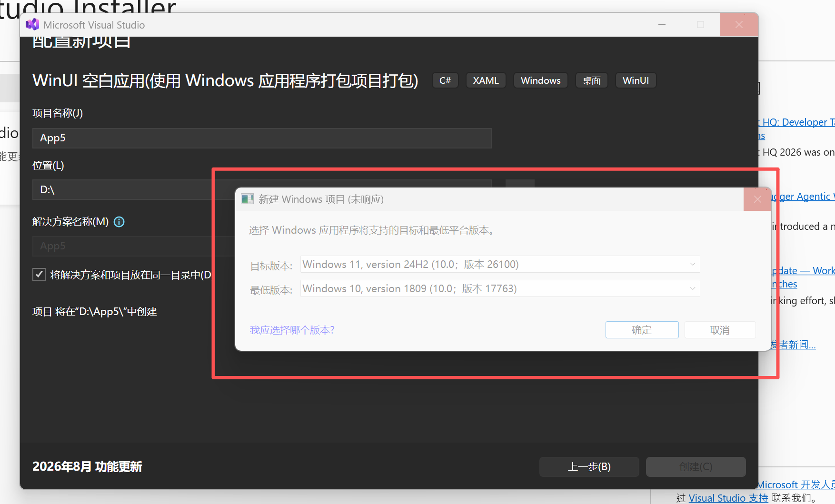Click the C# tag
The image size is (835, 504).
[x=445, y=80]
